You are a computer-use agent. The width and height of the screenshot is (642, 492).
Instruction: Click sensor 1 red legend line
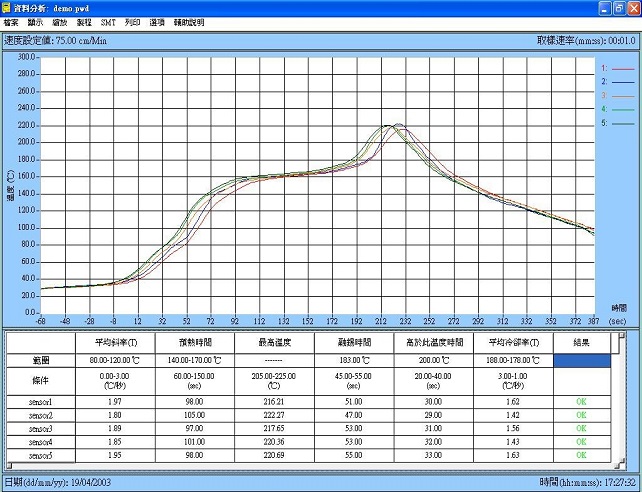tap(623, 69)
